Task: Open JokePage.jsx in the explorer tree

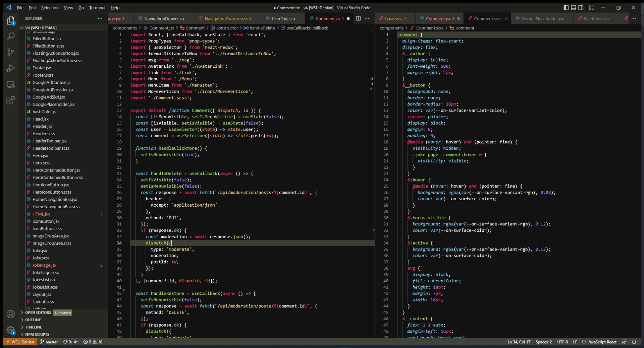Action: pyautogui.click(x=44, y=265)
